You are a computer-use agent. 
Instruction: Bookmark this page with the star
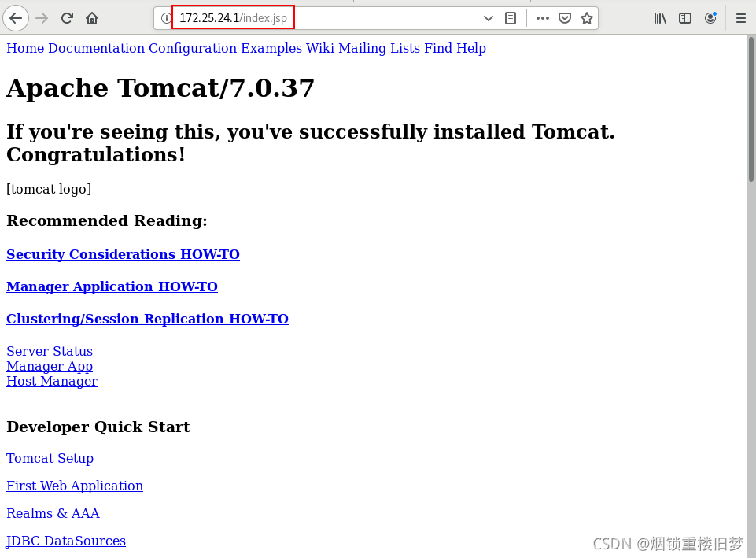[x=587, y=18]
